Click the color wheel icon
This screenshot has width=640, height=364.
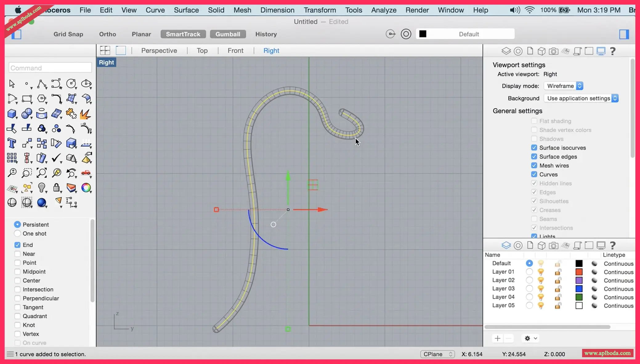[x=86, y=188]
